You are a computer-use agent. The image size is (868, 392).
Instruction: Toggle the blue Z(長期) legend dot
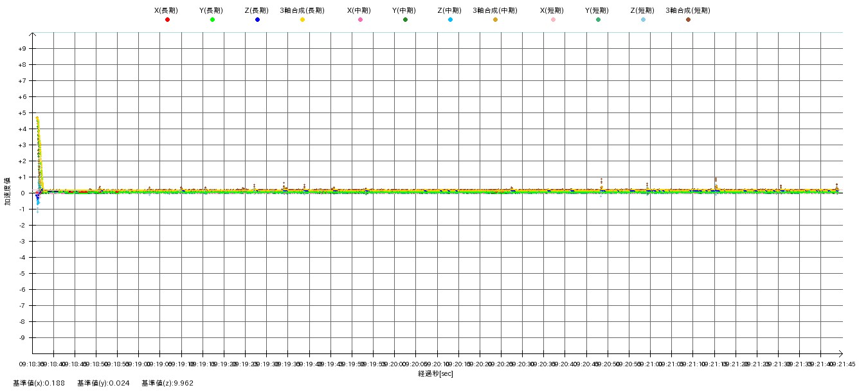[257, 20]
